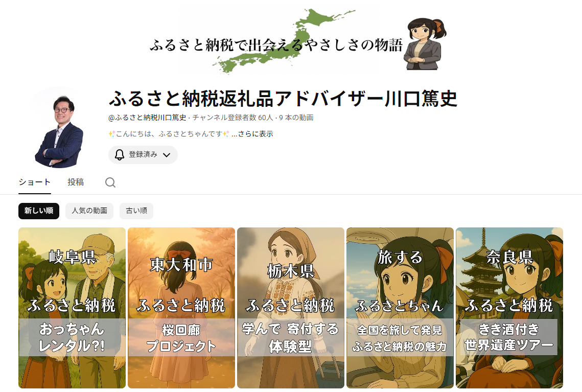Open the 投稿 tab
This screenshot has height=392, width=582.
point(76,182)
